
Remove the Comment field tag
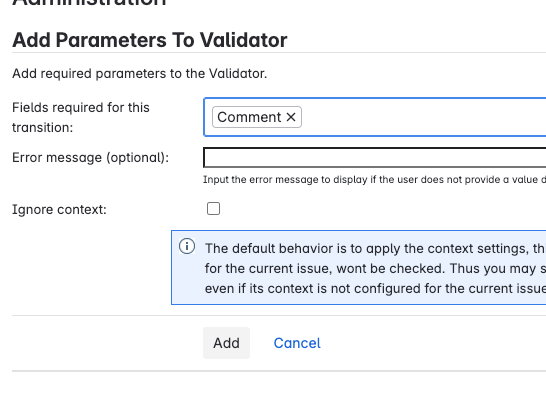(291, 117)
